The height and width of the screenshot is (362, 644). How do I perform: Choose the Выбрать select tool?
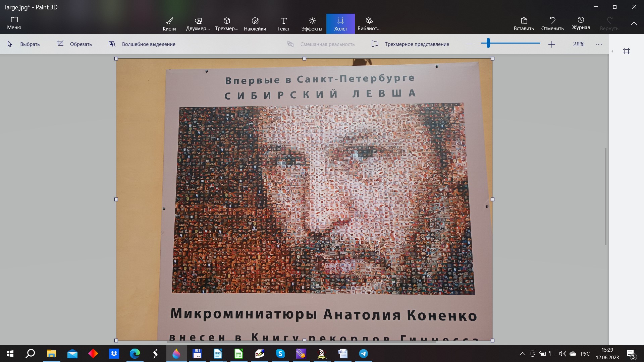23,44
